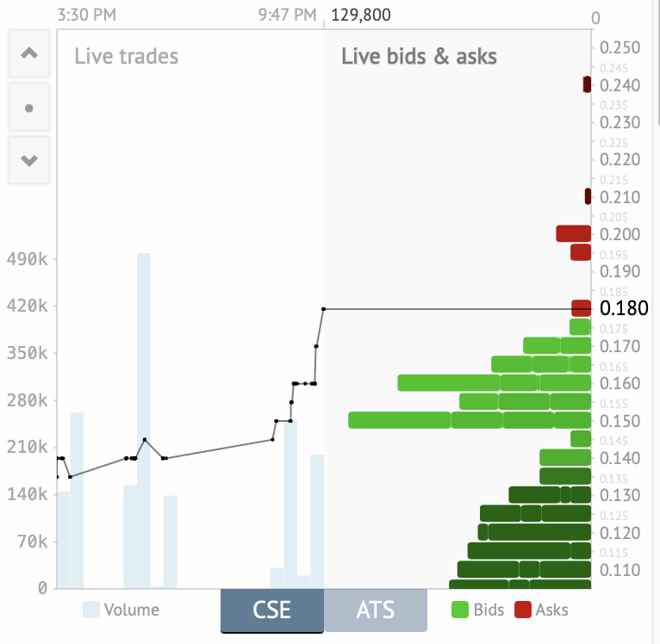Click the down chevron zoom button
The height and width of the screenshot is (644, 660).
click(x=29, y=160)
